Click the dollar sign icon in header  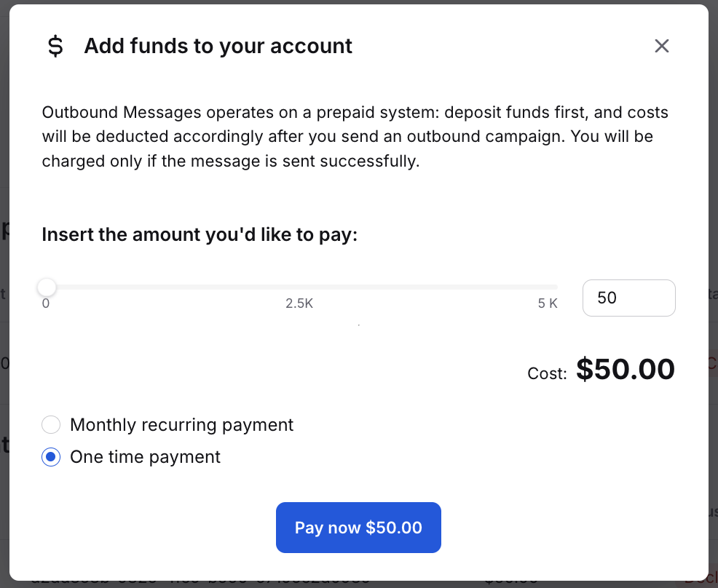coord(55,47)
